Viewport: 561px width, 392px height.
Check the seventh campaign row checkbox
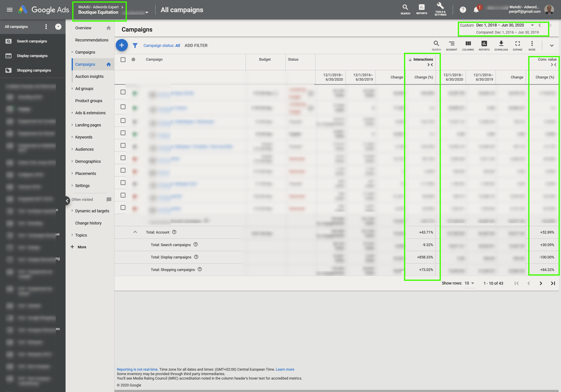pos(123,170)
